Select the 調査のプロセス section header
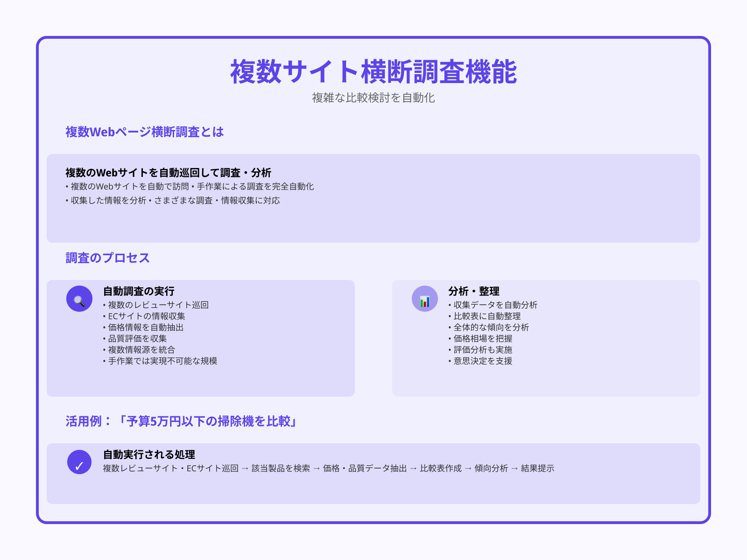 point(107,257)
